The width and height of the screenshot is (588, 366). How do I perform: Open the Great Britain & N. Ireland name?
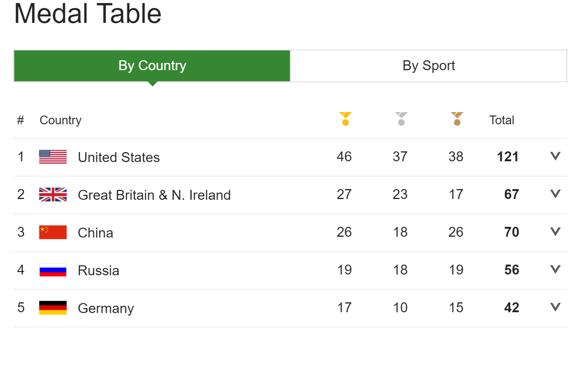pos(154,195)
